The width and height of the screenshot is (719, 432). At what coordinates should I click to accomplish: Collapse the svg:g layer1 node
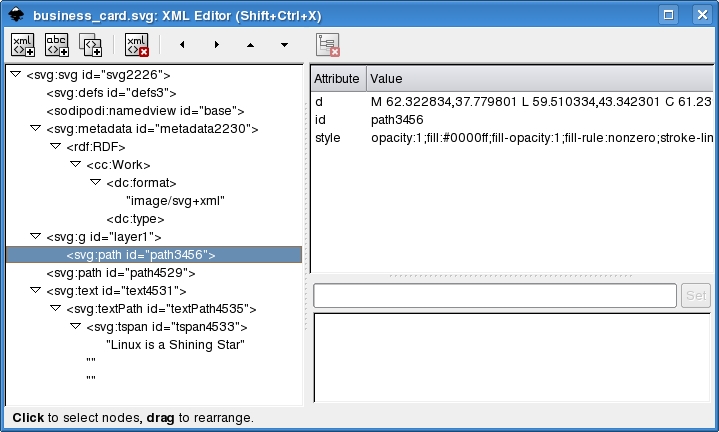35,236
